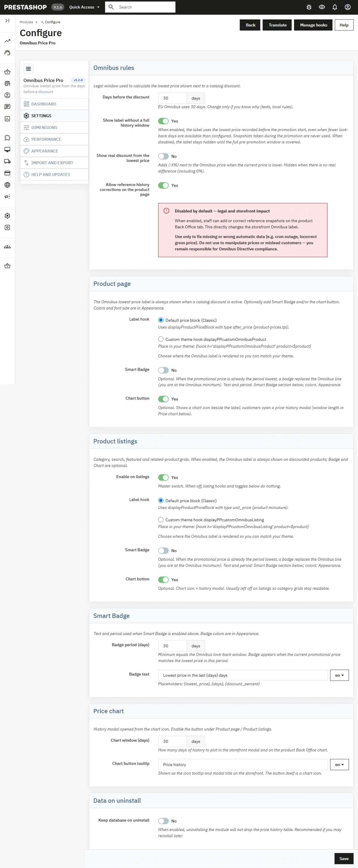The image size is (358, 868).
Task: Open Payment credit-card icon in sidebar
Action: (x=7, y=173)
